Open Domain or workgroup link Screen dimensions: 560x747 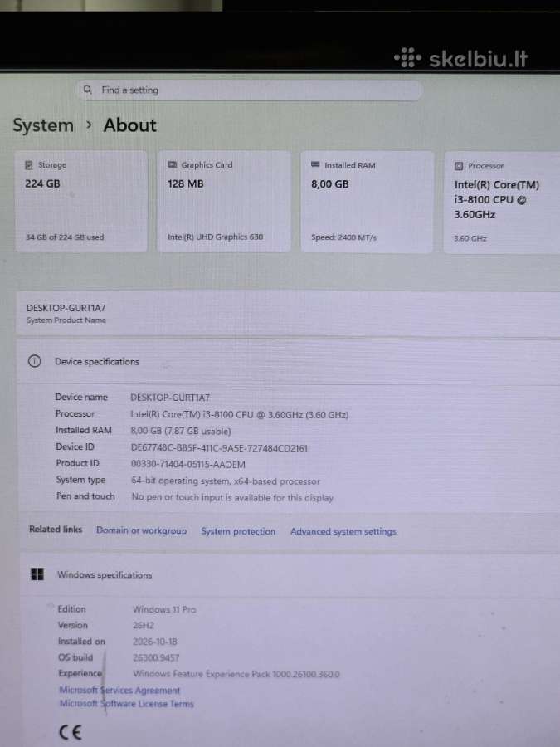(x=141, y=530)
